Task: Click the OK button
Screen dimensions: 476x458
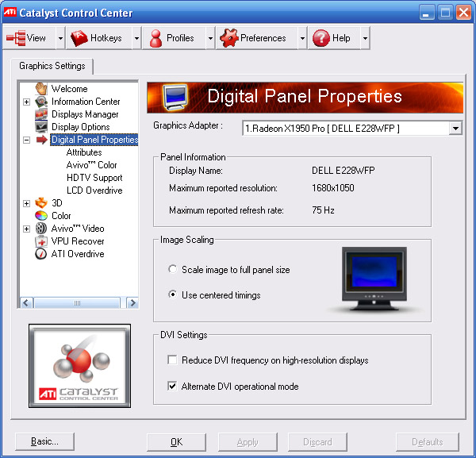Action: pyautogui.click(x=176, y=442)
